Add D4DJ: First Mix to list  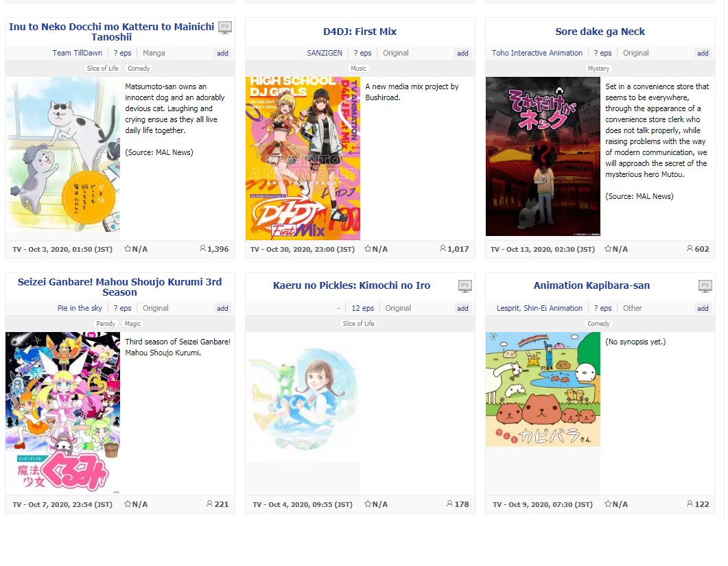pos(462,54)
